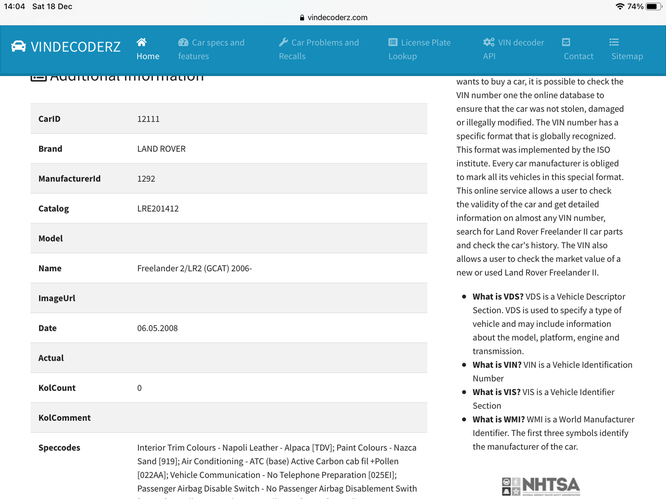Tap the vindecoderz.com address bar
This screenshot has height=499, width=666.
[x=333, y=17]
